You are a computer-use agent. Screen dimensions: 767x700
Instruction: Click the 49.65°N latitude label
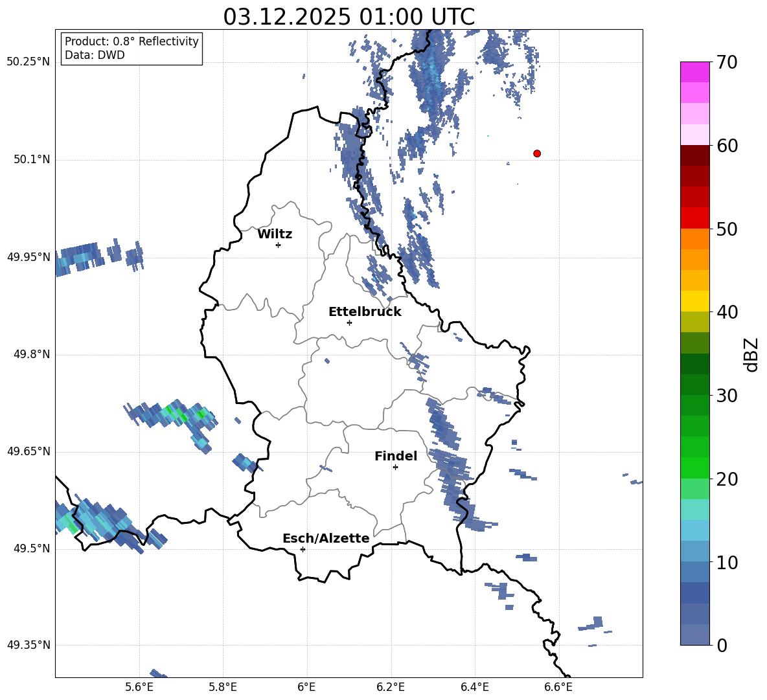pyautogui.click(x=29, y=451)
